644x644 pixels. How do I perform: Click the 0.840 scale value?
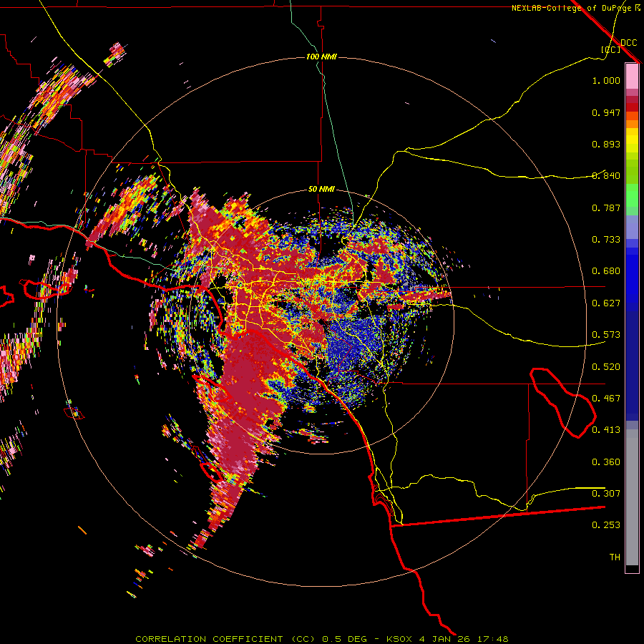[606, 176]
